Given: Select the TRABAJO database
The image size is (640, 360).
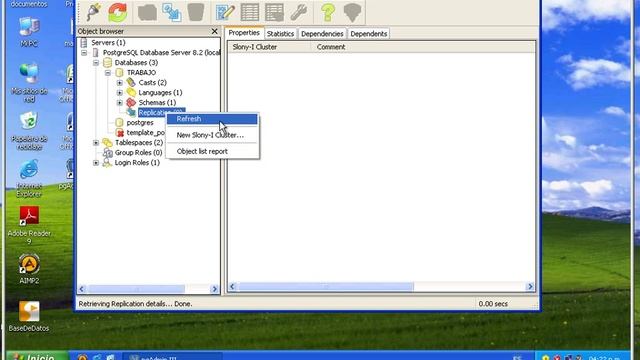Looking at the screenshot, I should (141, 73).
